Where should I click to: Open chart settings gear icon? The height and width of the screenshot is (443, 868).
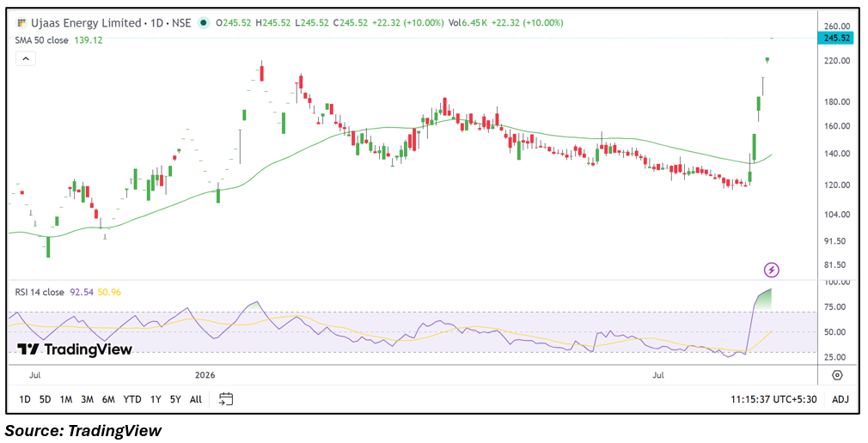coord(837,375)
